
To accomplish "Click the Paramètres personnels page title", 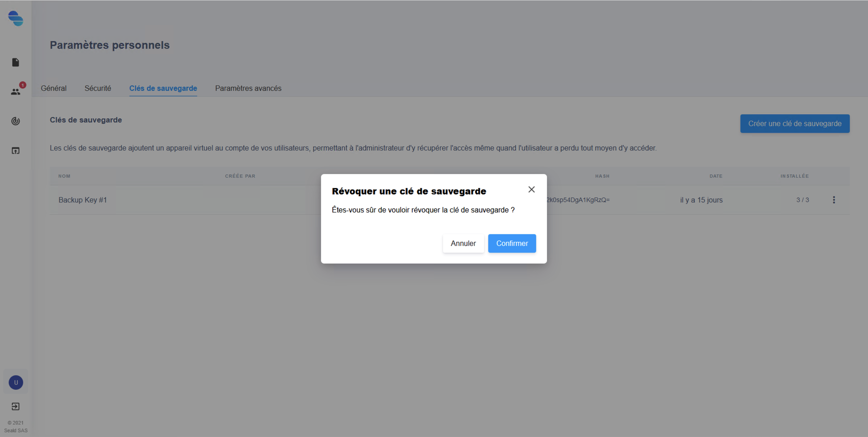I will [109, 45].
